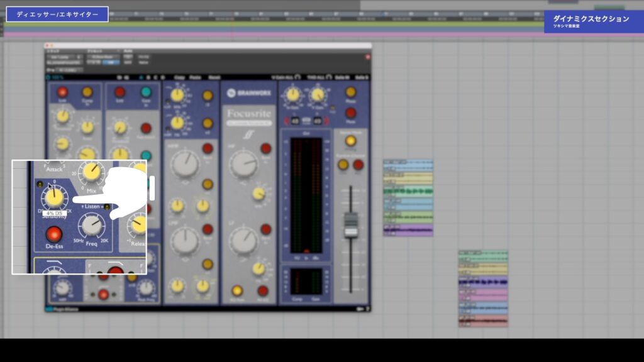Select settings slot A in plugin toolbar
The image size is (644, 362).
141,77
